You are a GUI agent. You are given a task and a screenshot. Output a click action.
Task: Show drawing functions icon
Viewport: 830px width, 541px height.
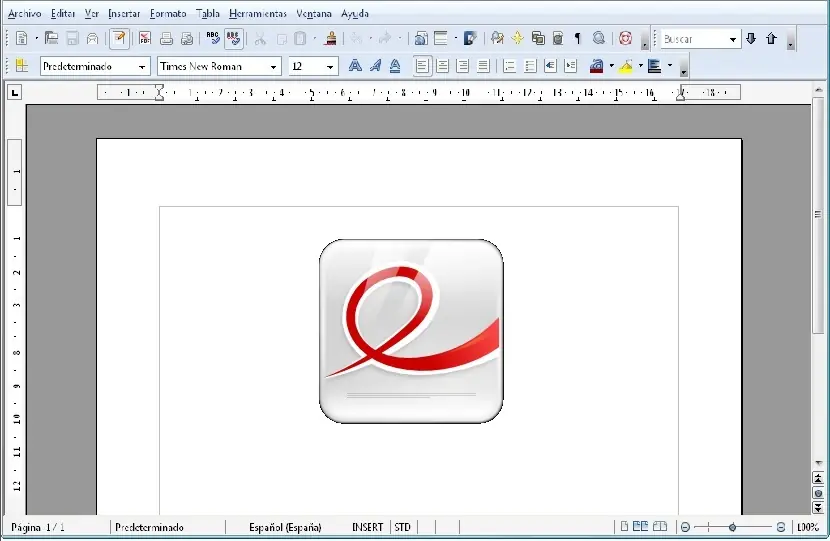[x=470, y=39]
